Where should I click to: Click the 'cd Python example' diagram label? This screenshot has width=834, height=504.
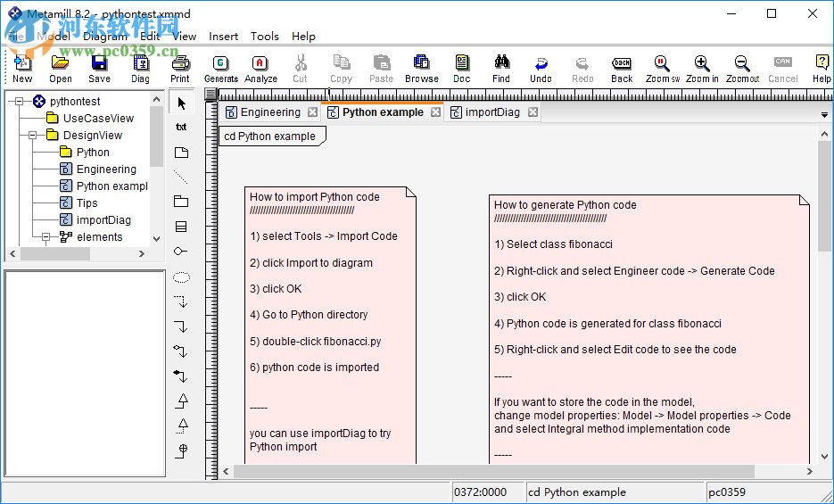pos(272,136)
